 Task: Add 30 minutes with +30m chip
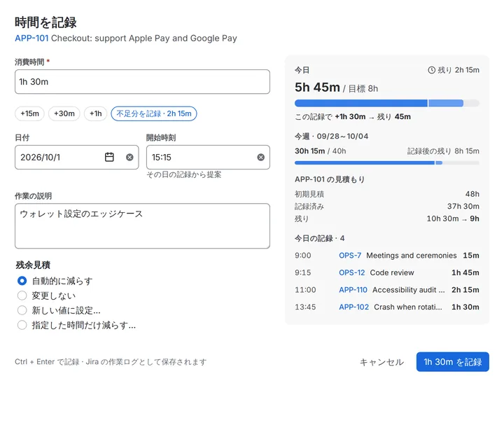[64, 113]
